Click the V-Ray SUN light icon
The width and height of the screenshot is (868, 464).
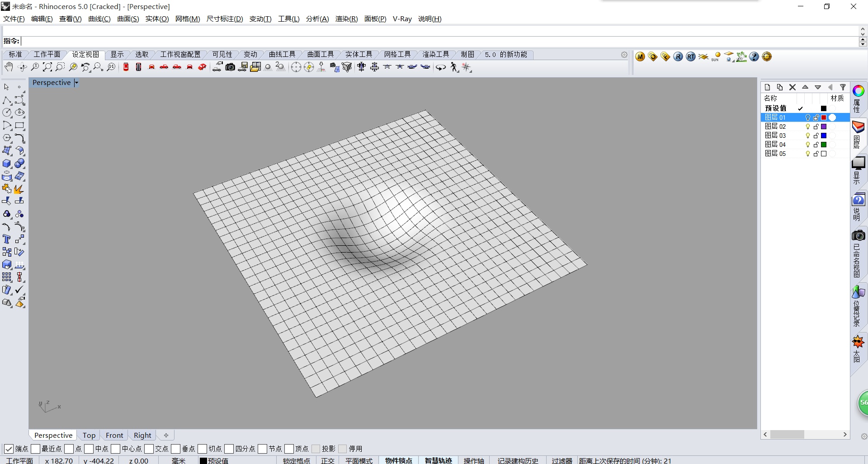[716, 57]
